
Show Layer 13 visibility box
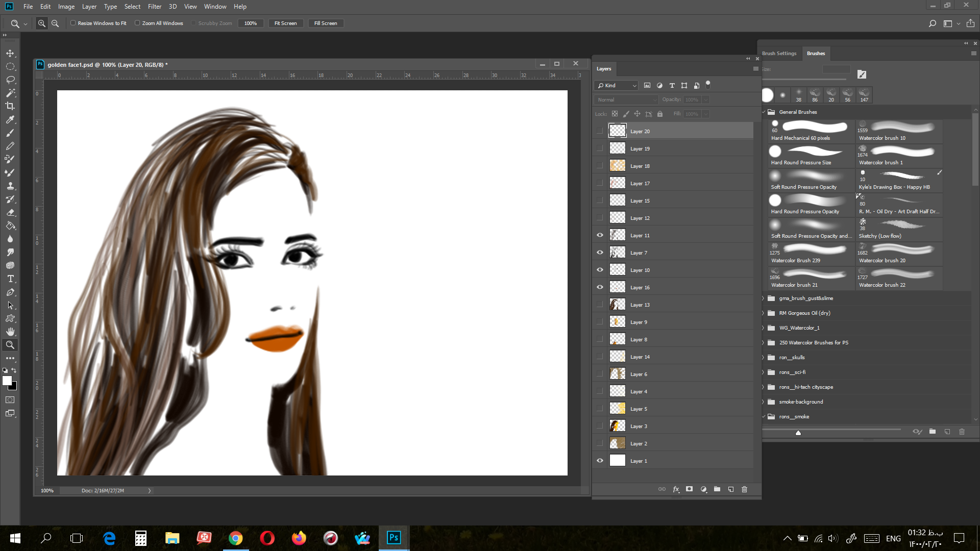(x=600, y=305)
